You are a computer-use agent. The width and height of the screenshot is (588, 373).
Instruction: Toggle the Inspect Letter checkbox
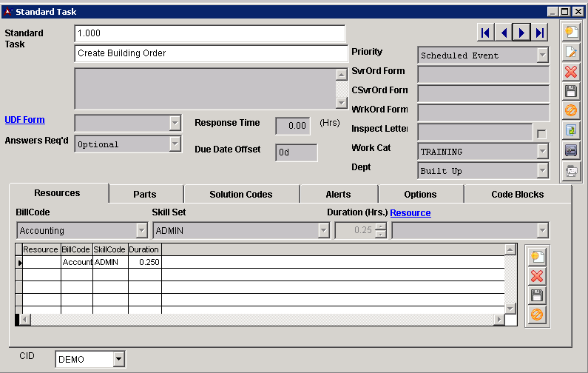(541, 133)
